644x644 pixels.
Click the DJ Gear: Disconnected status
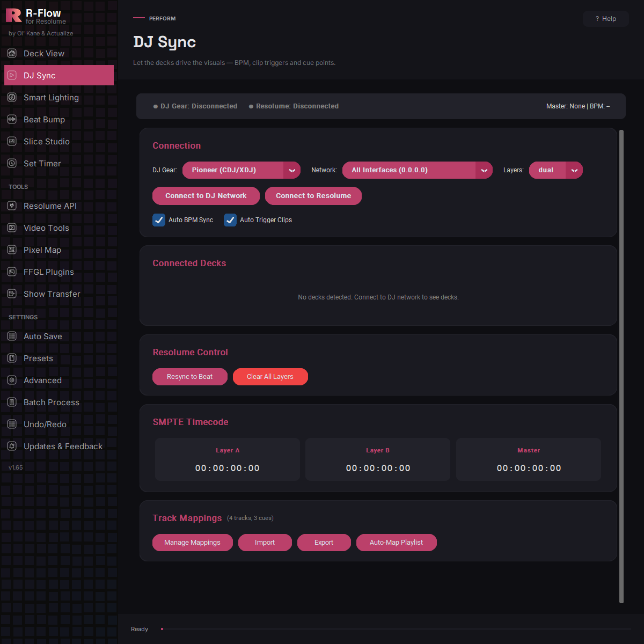[195, 106]
